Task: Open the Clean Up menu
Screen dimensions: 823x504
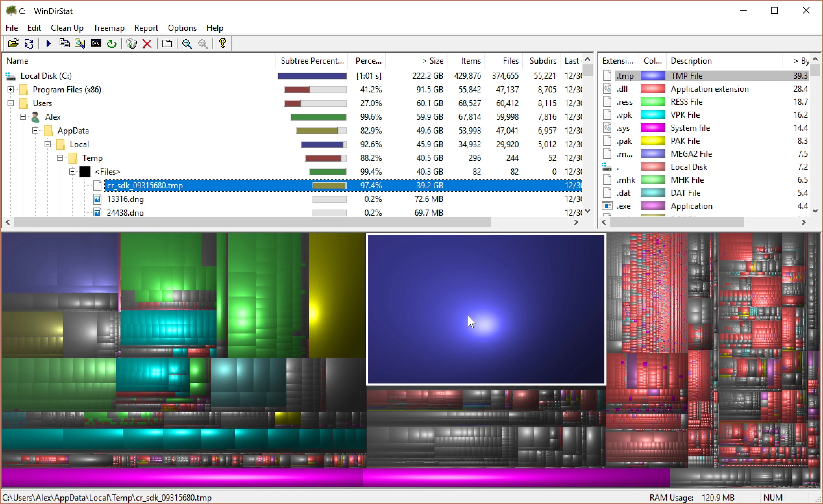Action: (67, 28)
